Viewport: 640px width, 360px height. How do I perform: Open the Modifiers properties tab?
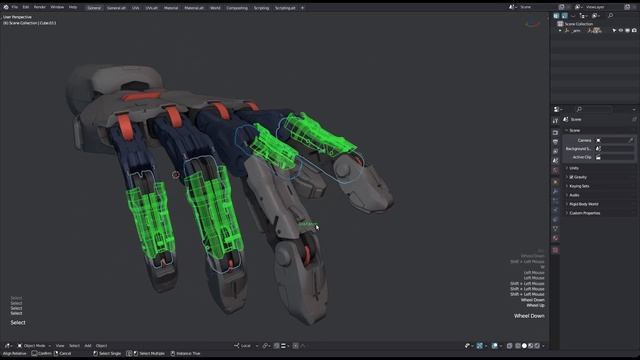coord(556,192)
